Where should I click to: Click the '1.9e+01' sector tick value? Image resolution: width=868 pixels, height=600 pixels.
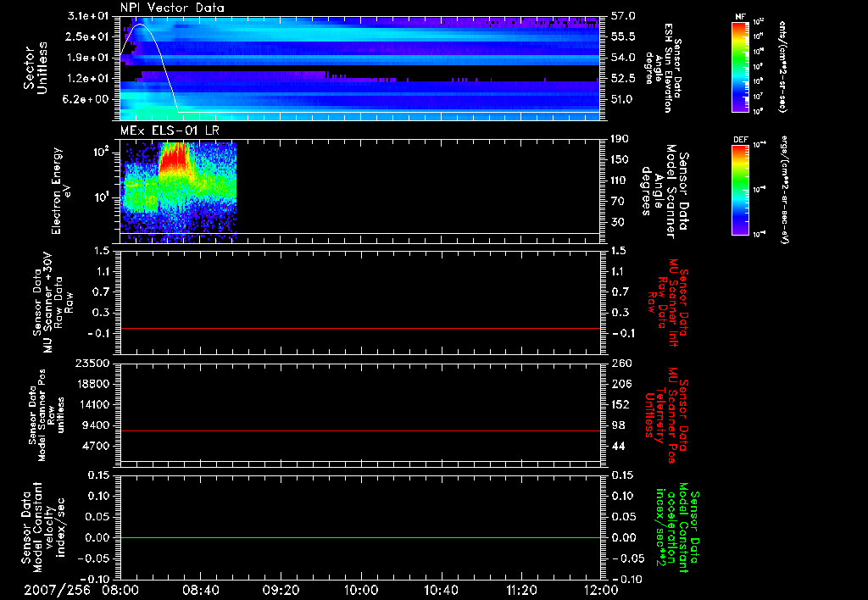click(x=88, y=58)
